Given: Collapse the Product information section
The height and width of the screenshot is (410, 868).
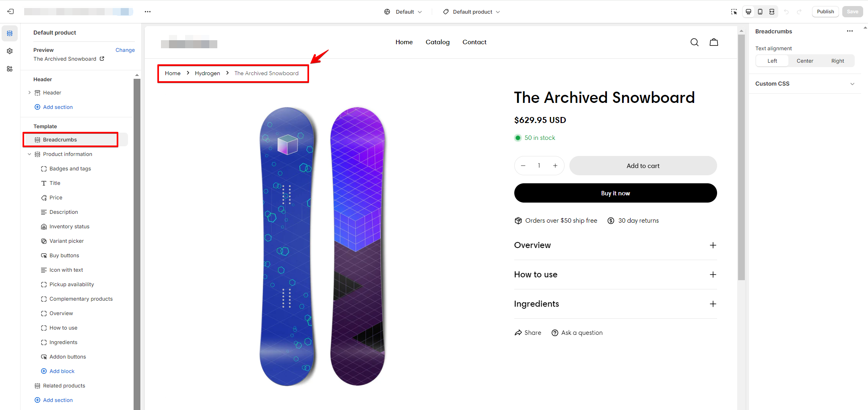Looking at the screenshot, I should [29, 154].
